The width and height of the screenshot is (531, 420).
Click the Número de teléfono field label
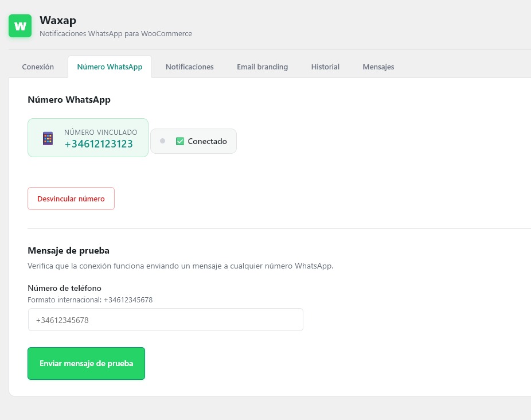[64, 288]
